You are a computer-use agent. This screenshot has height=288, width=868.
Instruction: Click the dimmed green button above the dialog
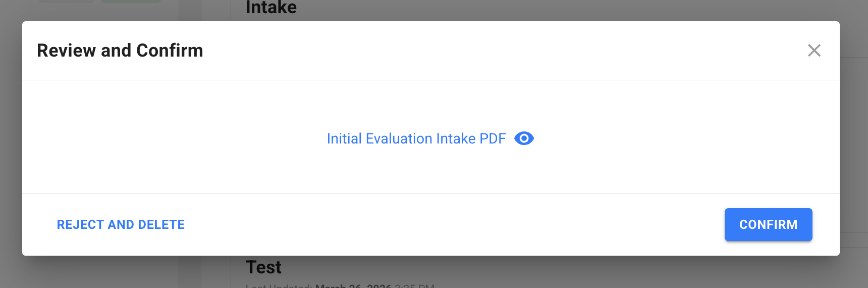131,2
